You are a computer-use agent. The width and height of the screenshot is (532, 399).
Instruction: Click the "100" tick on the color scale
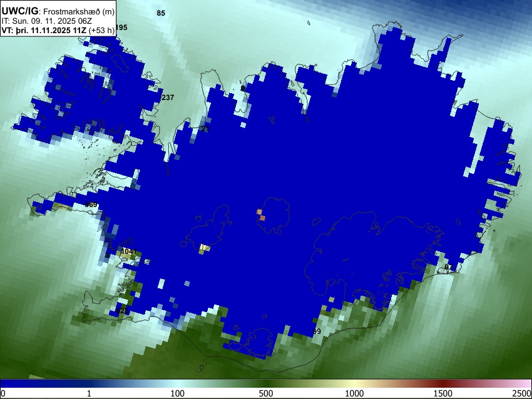click(178, 393)
